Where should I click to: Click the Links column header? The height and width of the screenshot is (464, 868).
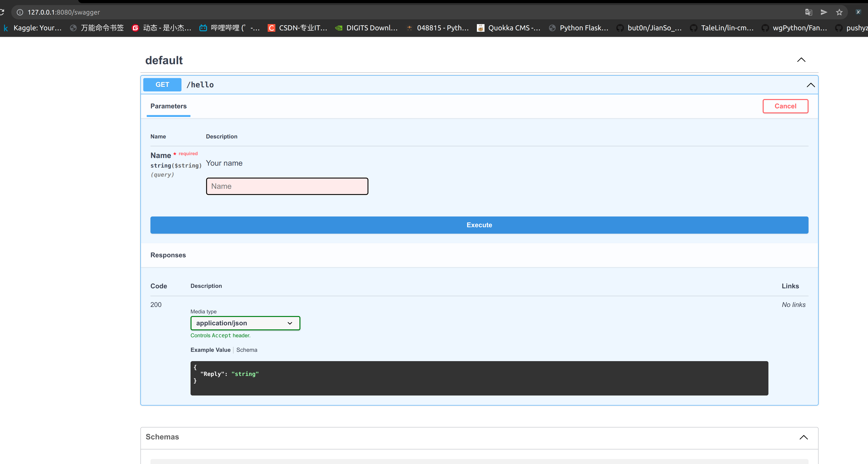click(790, 286)
